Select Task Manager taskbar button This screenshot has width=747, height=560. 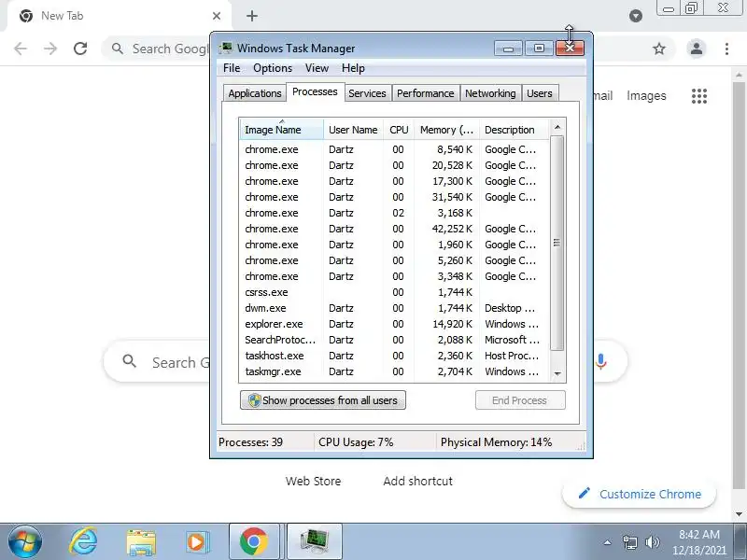(x=314, y=541)
